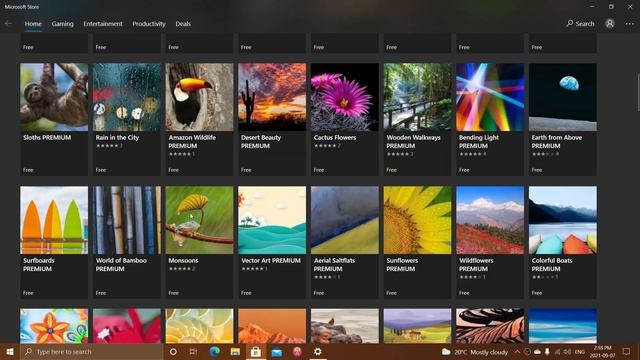The image size is (640, 360).
Task: Open File Explorer from taskbar
Action: coord(235,351)
